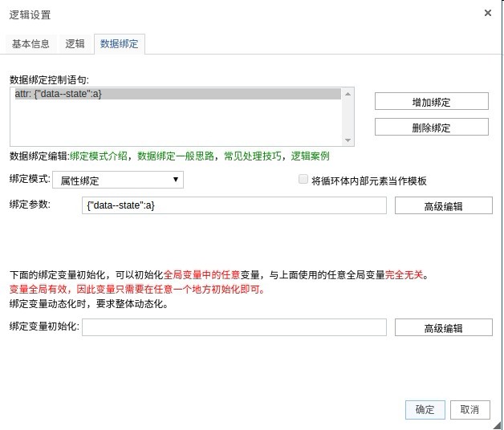
Task: Select the 数据绑定 tab
Action: tap(120, 43)
